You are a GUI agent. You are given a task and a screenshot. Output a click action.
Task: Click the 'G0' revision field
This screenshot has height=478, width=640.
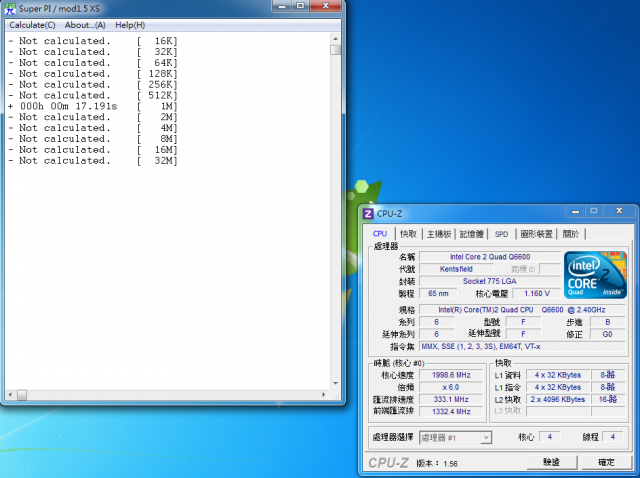click(x=607, y=334)
